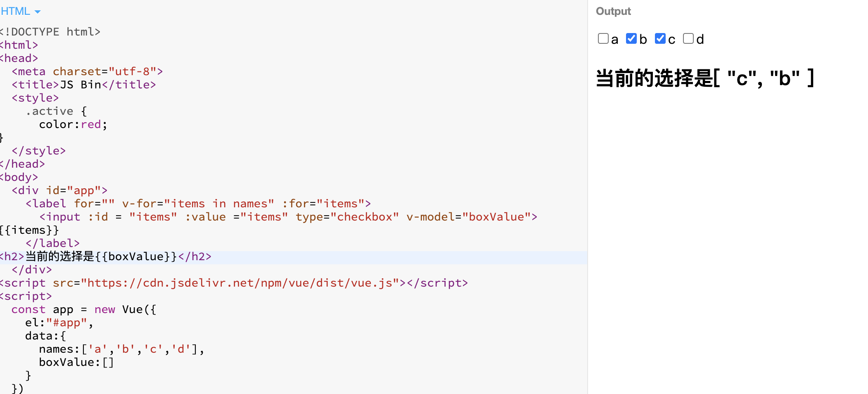Click the color:red; declaration line
The width and height of the screenshot is (868, 394).
tap(73, 124)
